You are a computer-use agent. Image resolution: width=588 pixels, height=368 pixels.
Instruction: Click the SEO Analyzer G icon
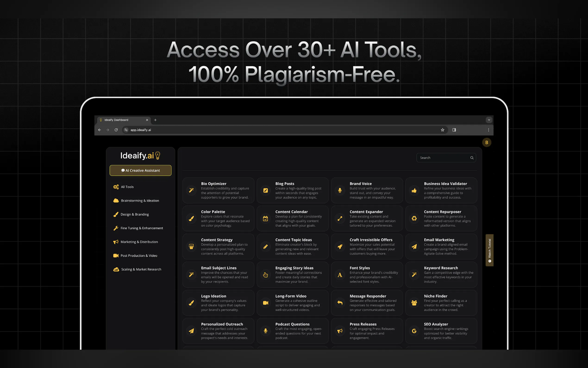pyautogui.click(x=414, y=331)
